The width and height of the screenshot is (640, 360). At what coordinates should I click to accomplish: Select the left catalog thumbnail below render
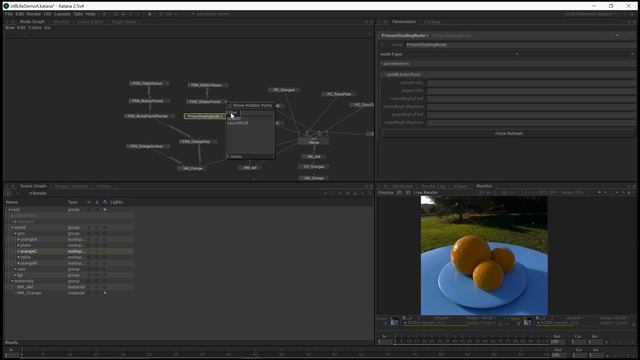395,322
